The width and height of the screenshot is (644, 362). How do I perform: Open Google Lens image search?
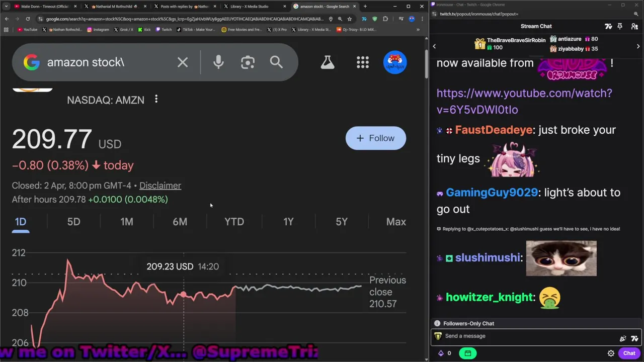click(x=248, y=62)
